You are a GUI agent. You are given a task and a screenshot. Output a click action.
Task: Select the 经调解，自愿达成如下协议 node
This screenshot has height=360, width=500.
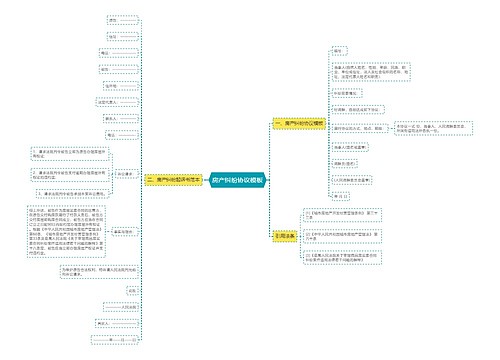[x=358, y=110]
